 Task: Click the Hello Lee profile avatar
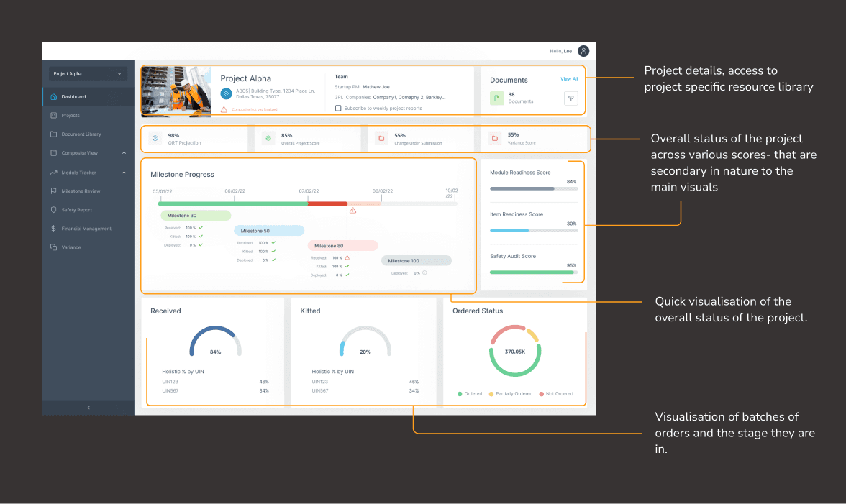click(583, 50)
